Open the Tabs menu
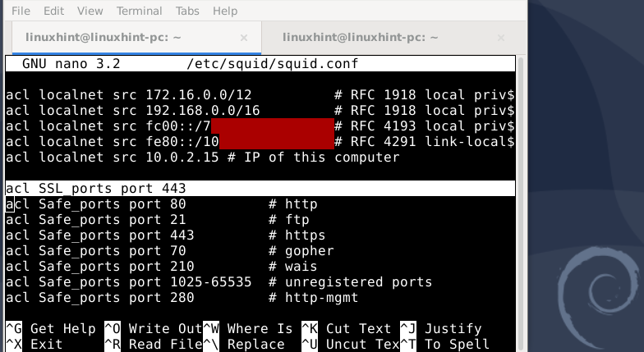644x352 pixels. pos(189,11)
